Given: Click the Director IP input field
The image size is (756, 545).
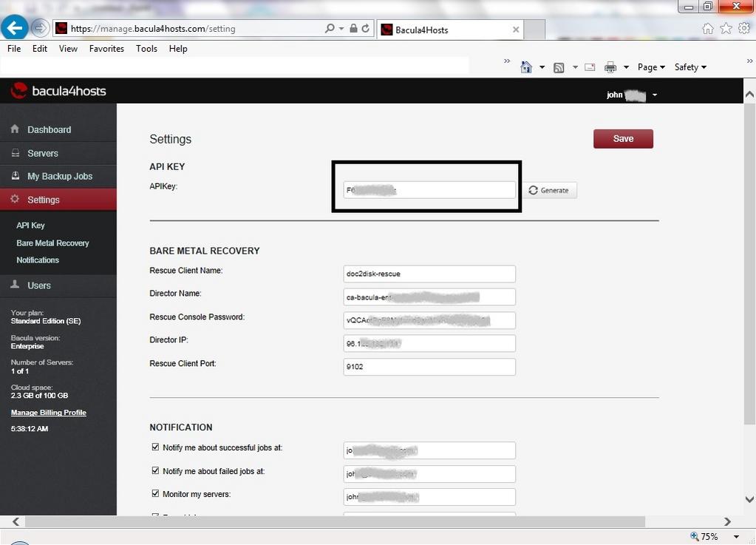Looking at the screenshot, I should 429,343.
